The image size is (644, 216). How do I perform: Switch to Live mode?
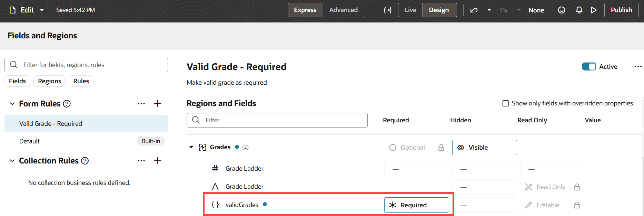(x=410, y=10)
